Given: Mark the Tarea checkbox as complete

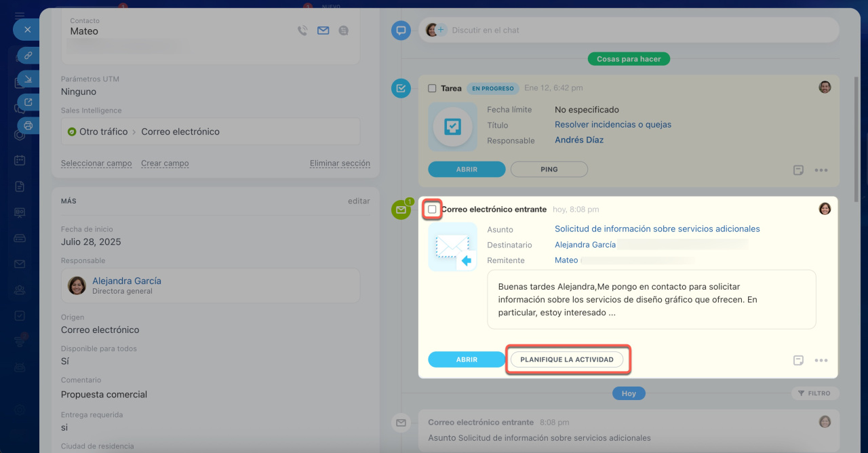Looking at the screenshot, I should tap(433, 88).
